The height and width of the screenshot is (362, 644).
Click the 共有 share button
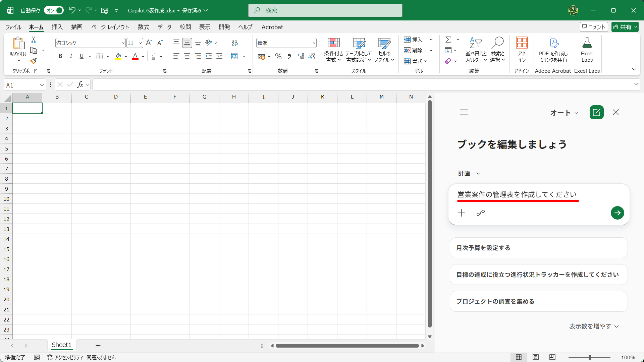coord(625,27)
